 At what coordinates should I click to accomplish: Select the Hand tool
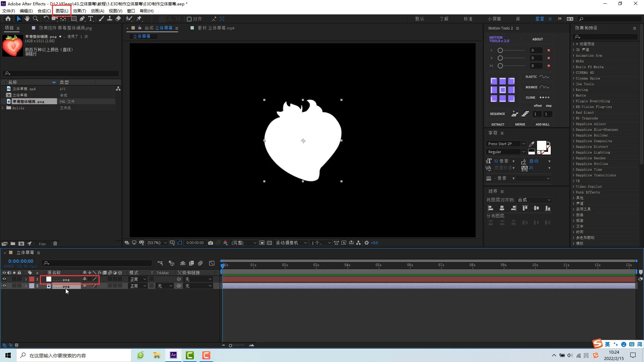[27, 19]
